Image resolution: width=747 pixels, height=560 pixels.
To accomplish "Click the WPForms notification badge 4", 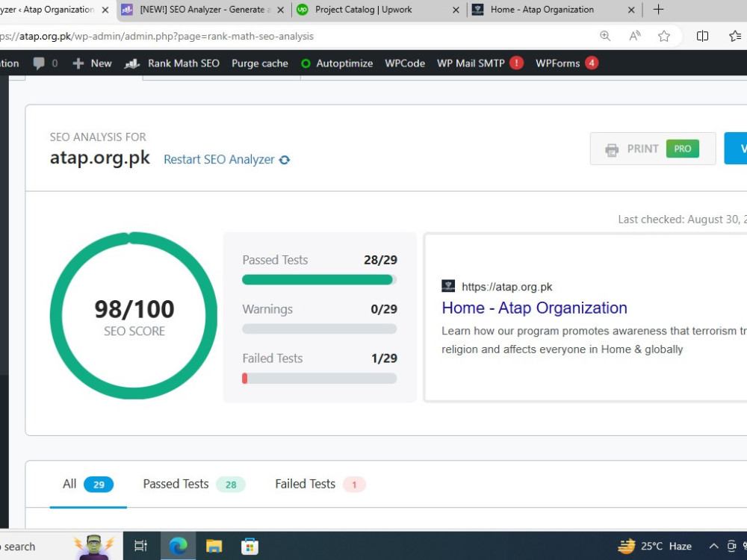I will 592,63.
